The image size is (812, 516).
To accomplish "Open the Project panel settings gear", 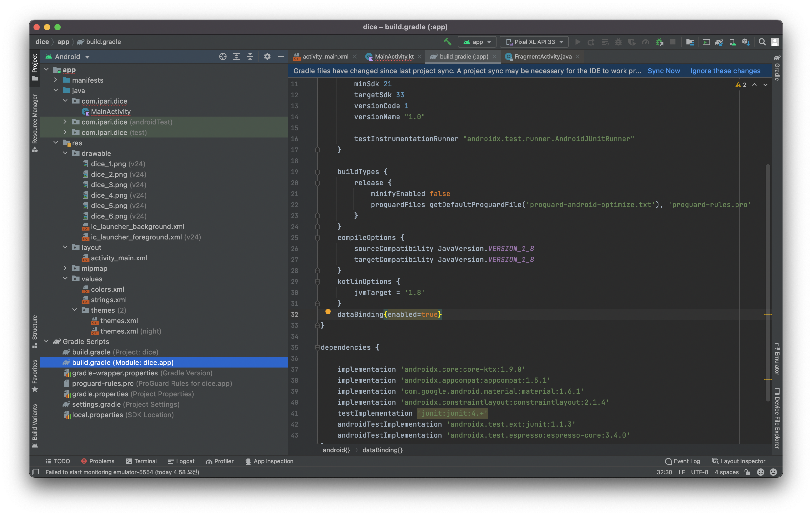I will pyautogui.click(x=267, y=57).
